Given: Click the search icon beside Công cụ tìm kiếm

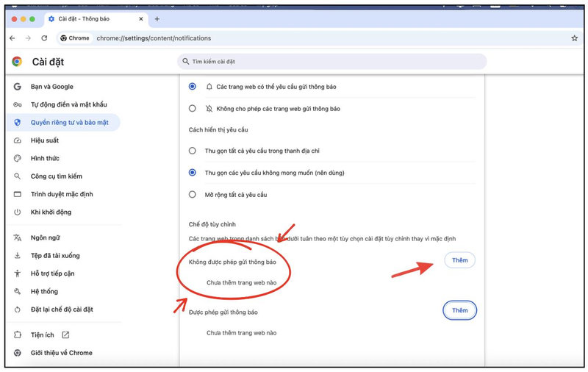Looking at the screenshot, I should (17, 176).
